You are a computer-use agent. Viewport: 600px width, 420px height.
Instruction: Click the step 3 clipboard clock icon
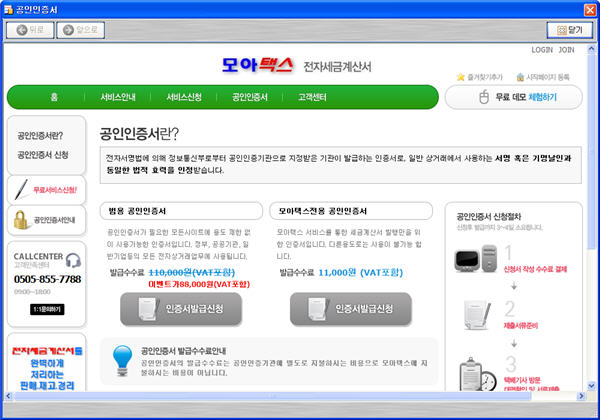coord(478,374)
